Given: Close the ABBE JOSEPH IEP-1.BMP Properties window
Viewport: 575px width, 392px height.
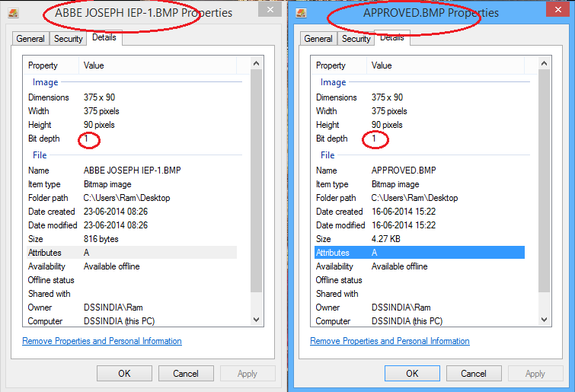Looking at the screenshot, I should click(x=270, y=10).
